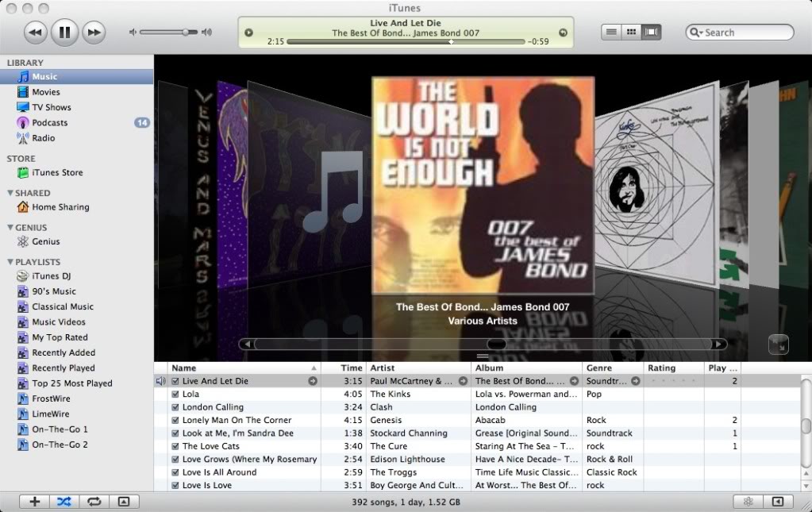This screenshot has height=512, width=812.
Task: Select the FrostWire playlist
Action: click(x=77, y=398)
